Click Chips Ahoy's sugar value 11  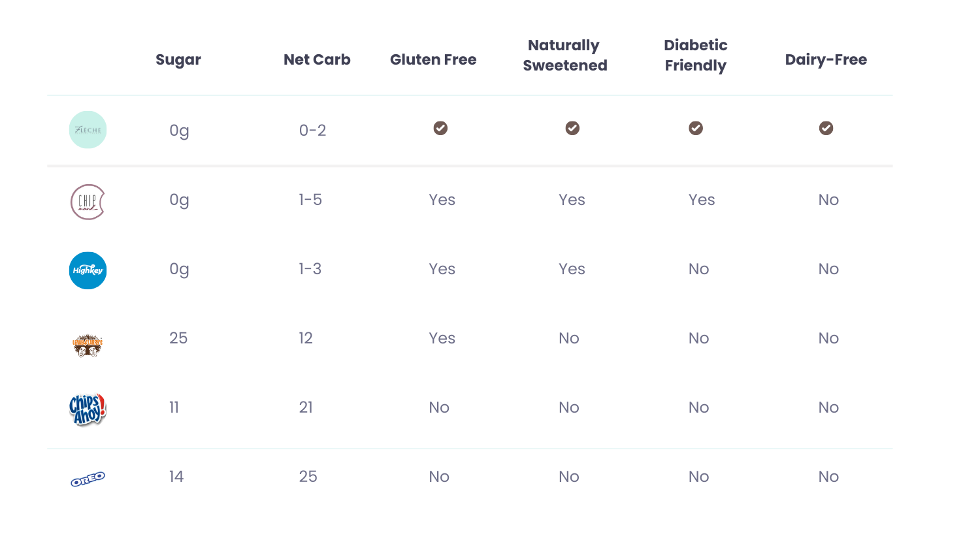tap(174, 407)
